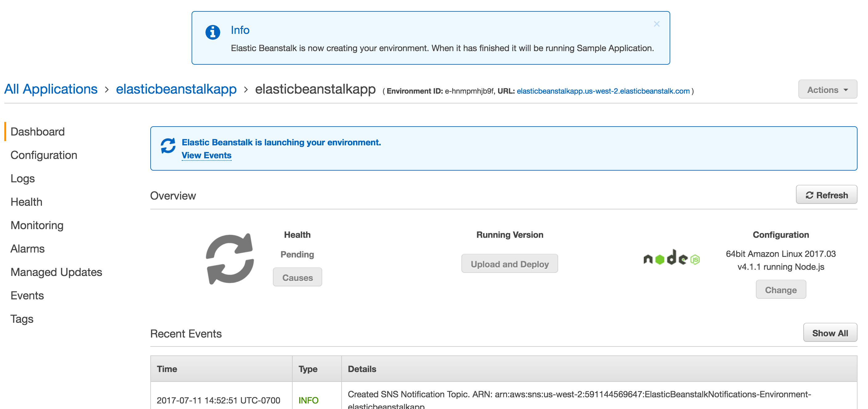Select Configuration in the sidebar

[44, 155]
